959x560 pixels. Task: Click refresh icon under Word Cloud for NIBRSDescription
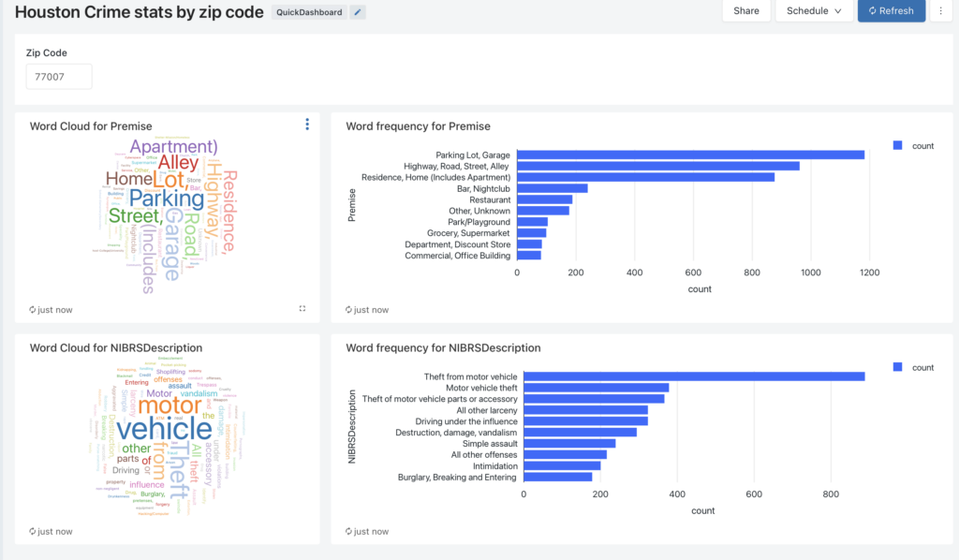tap(34, 532)
